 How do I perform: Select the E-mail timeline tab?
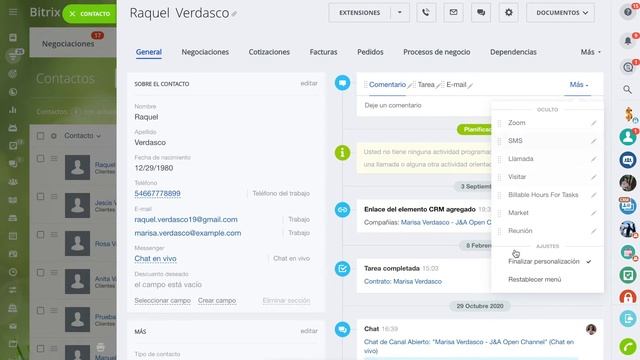point(456,84)
